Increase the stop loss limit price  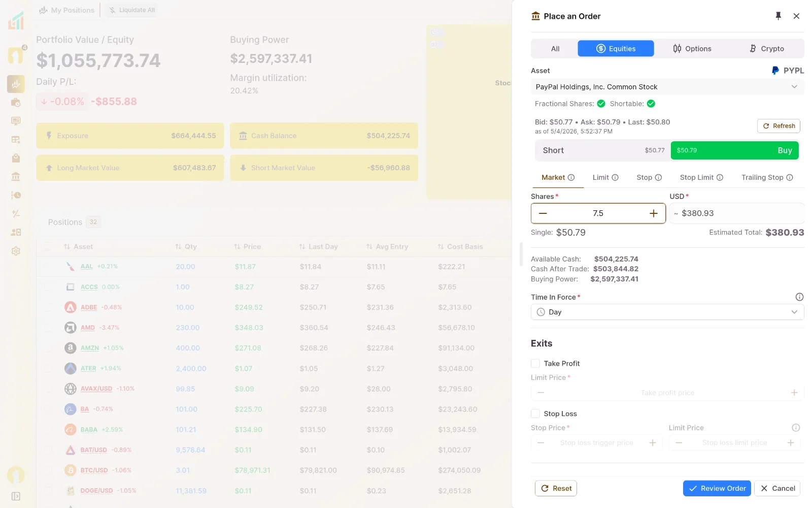click(x=791, y=443)
